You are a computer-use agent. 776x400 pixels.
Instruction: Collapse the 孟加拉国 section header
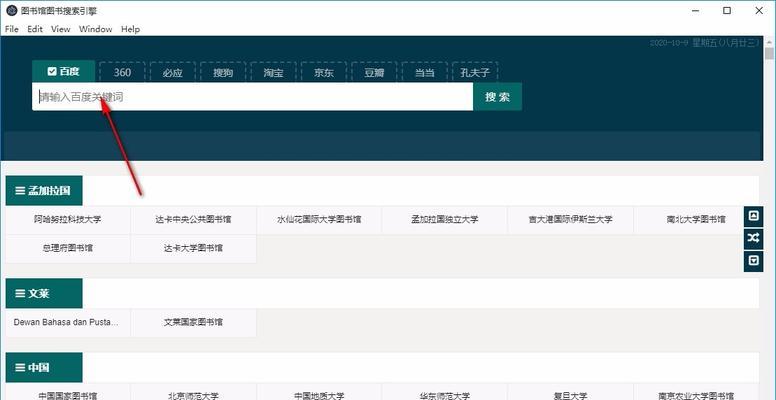click(x=44, y=191)
